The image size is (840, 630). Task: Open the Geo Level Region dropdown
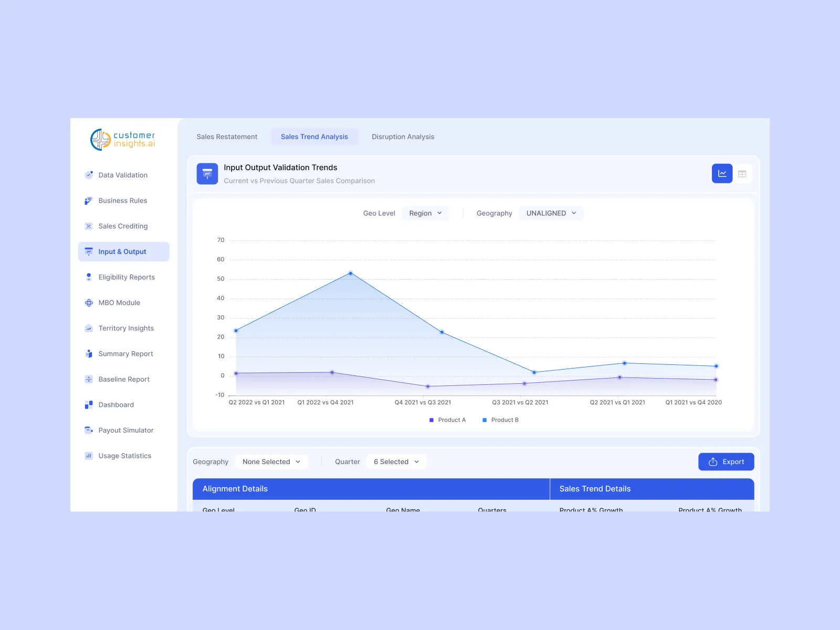click(425, 213)
